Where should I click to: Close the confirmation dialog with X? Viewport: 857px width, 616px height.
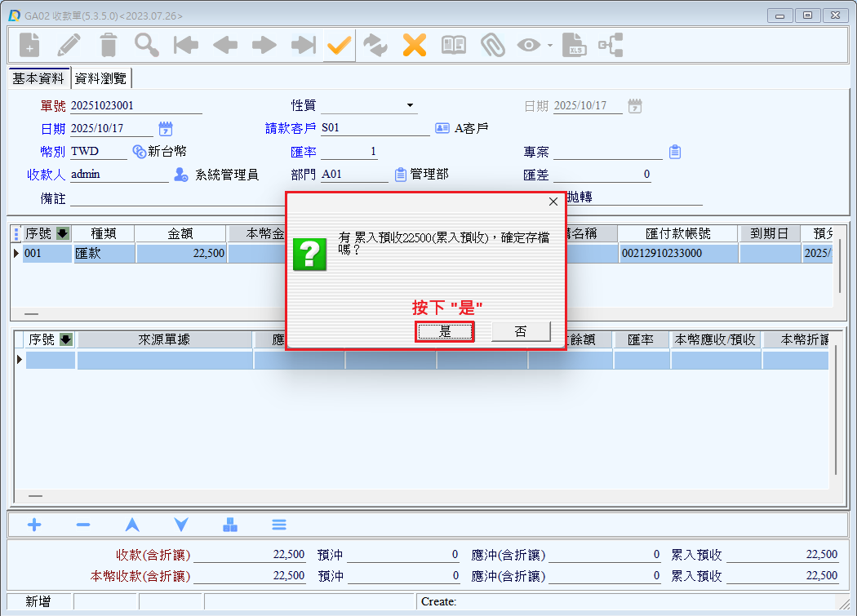tap(553, 202)
